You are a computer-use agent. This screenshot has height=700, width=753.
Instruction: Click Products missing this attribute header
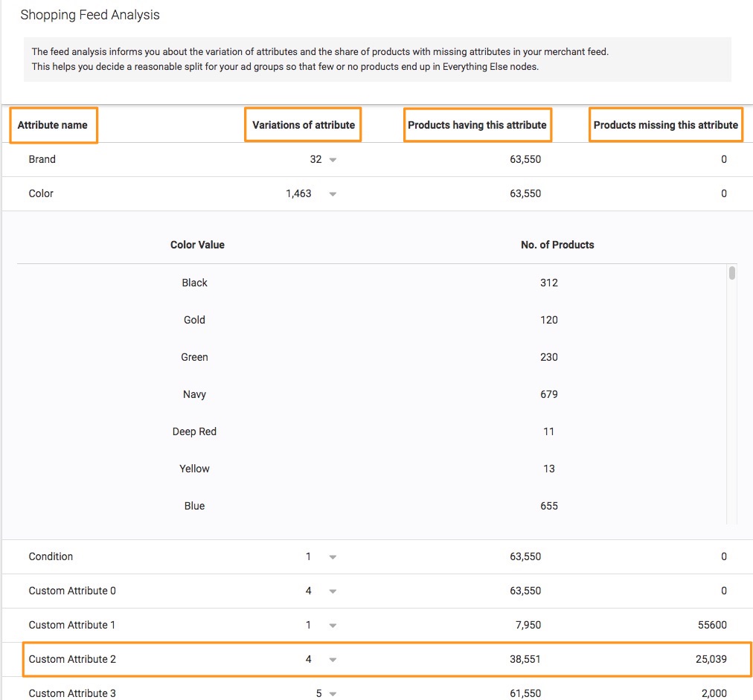(x=665, y=125)
